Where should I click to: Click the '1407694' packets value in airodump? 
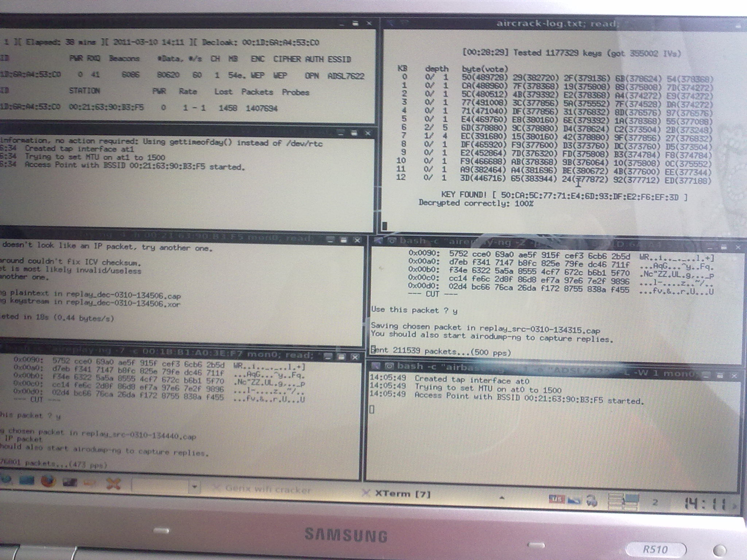(x=262, y=108)
